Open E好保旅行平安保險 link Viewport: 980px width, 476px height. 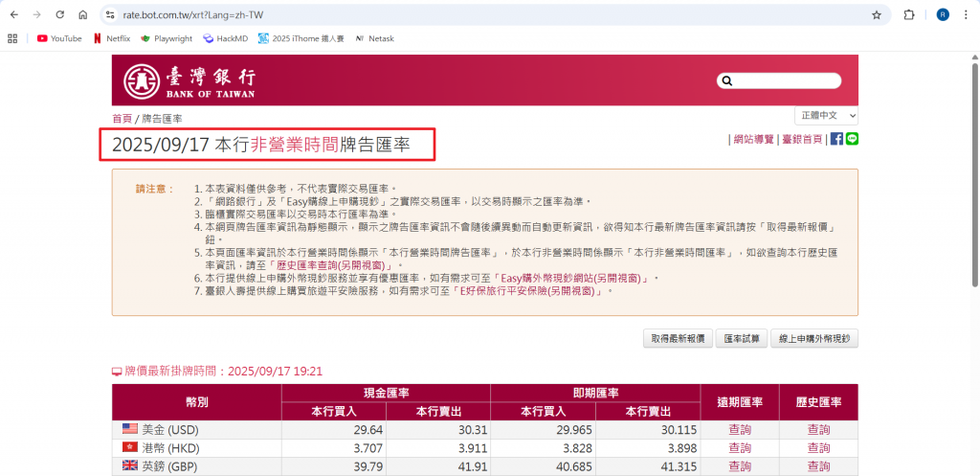[x=529, y=291]
